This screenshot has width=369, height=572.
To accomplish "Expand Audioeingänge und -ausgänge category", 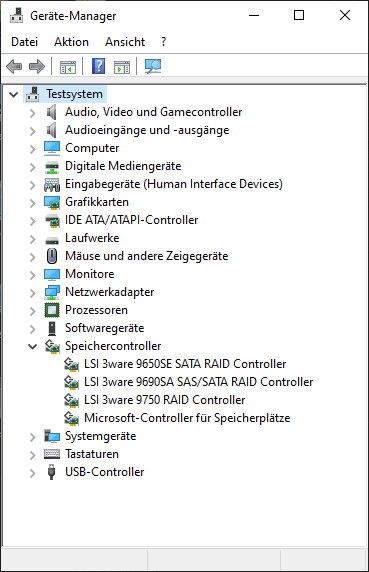I will click(x=33, y=131).
